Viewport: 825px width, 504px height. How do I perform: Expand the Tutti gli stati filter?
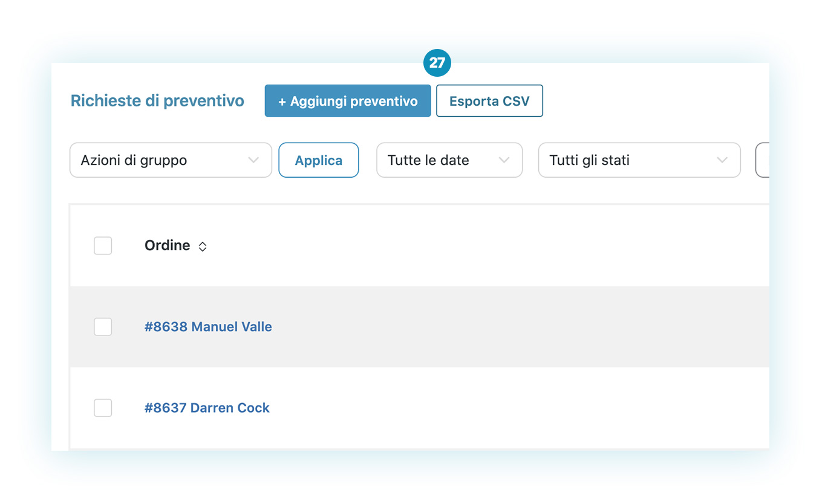tap(639, 160)
